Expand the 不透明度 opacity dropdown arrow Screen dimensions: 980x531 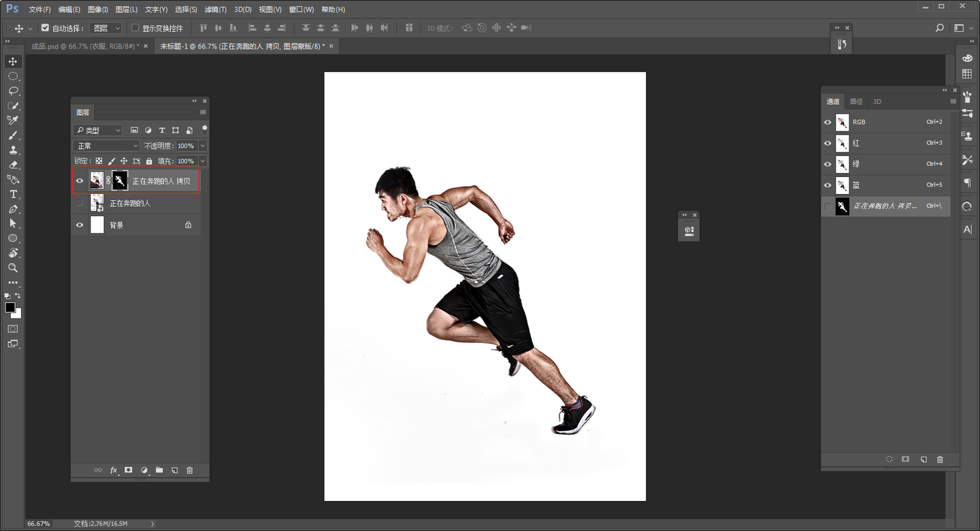point(203,146)
